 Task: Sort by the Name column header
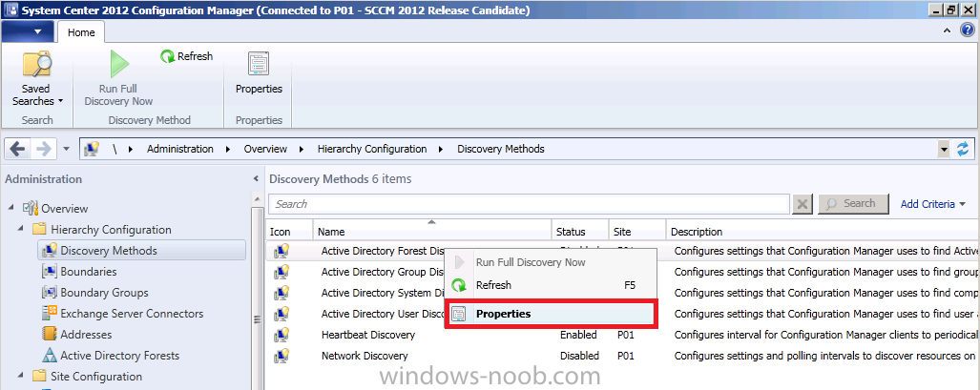pos(432,232)
